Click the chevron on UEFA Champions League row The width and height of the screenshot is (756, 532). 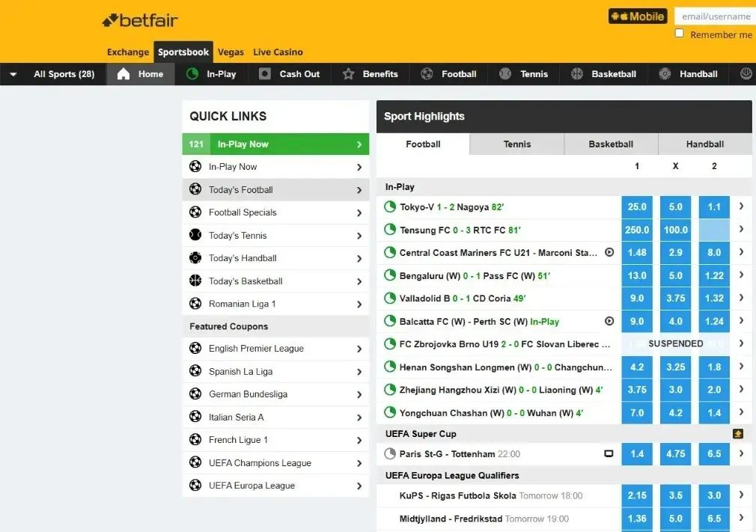(359, 463)
